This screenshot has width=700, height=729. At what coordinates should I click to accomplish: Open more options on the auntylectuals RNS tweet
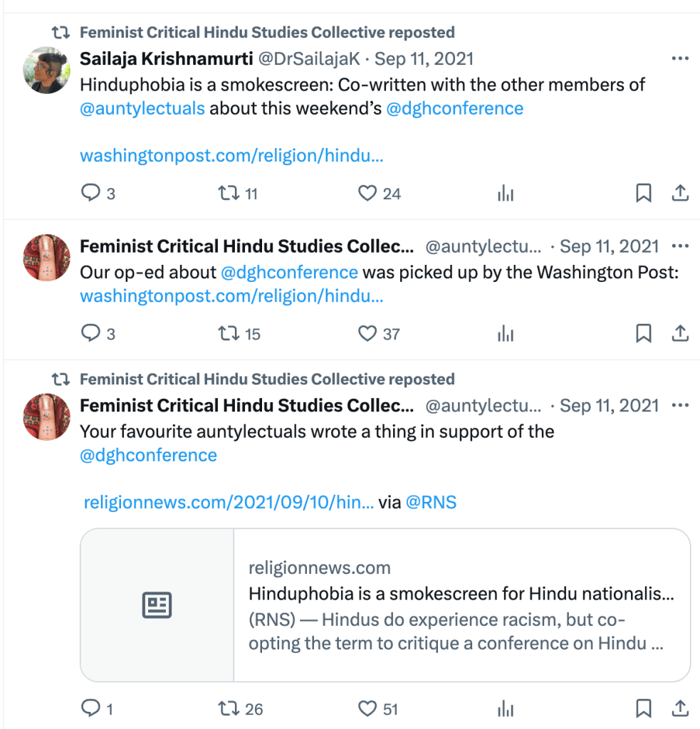[x=680, y=406]
